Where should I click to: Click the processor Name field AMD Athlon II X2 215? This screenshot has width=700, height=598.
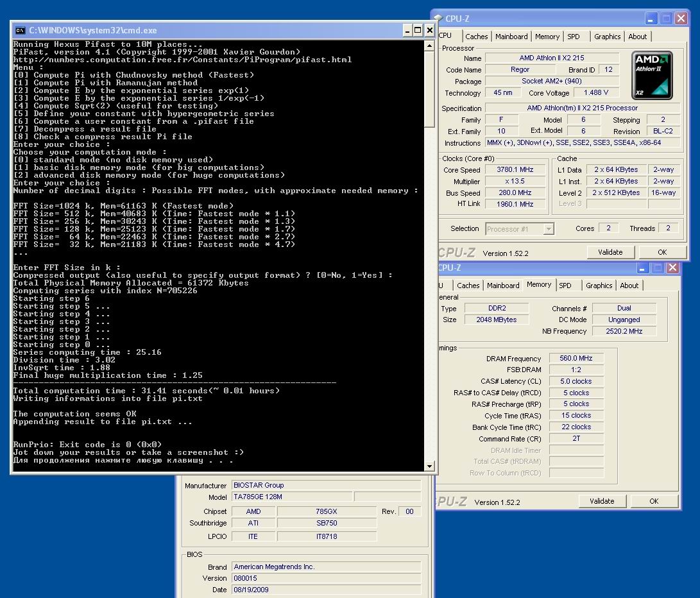click(552, 58)
